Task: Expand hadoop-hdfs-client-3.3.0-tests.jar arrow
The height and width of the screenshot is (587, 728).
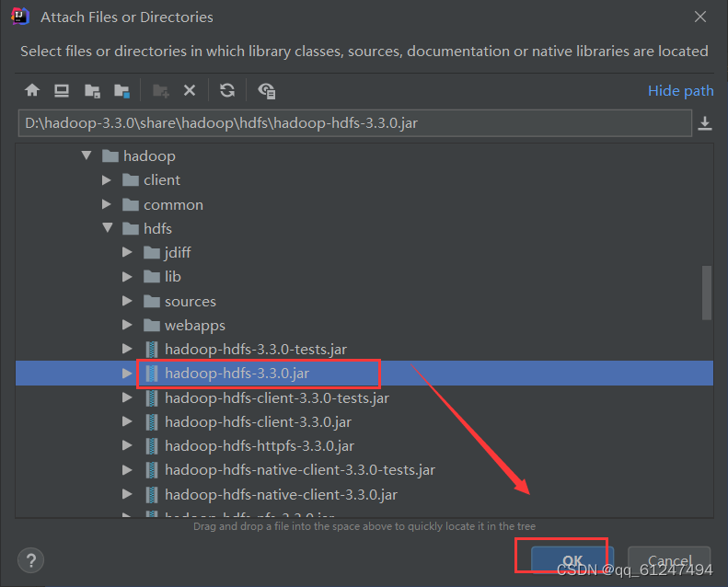Action: click(x=127, y=397)
